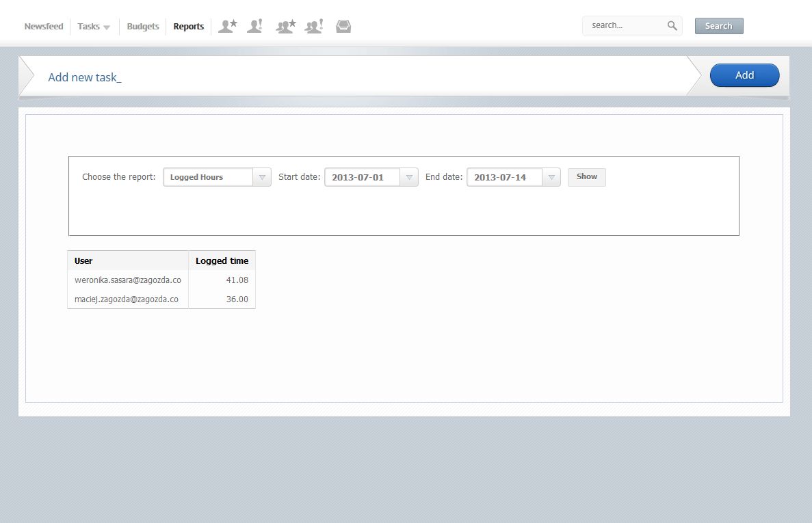
Task: Open the Logged Hours report dropdown
Action: (x=262, y=177)
